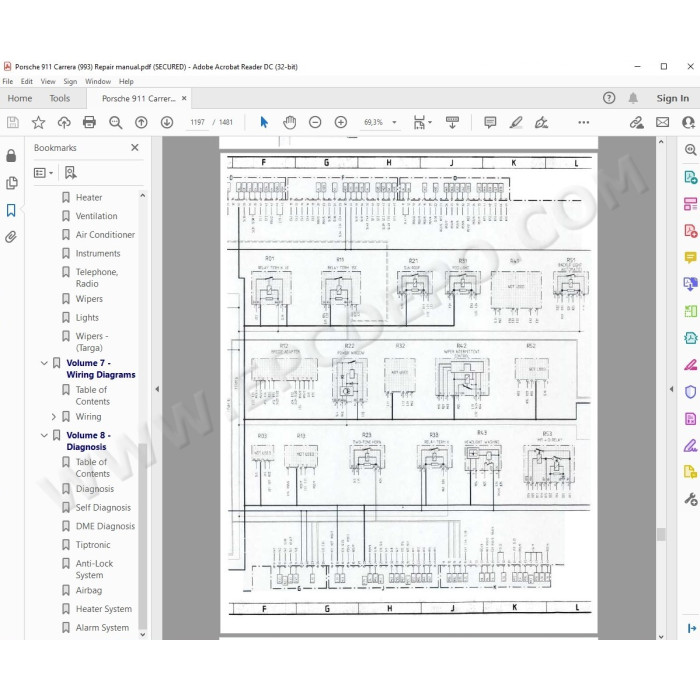This screenshot has height=700, width=700.
Task: Open the page thumbnails panel
Action: tap(12, 183)
